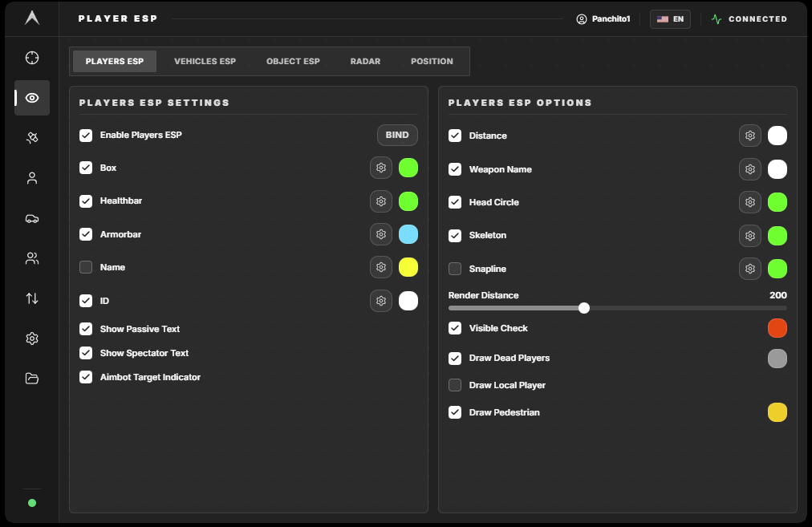Open the Visible Check red color swatch
Image resolution: width=812 pixels, height=527 pixels.
click(777, 328)
